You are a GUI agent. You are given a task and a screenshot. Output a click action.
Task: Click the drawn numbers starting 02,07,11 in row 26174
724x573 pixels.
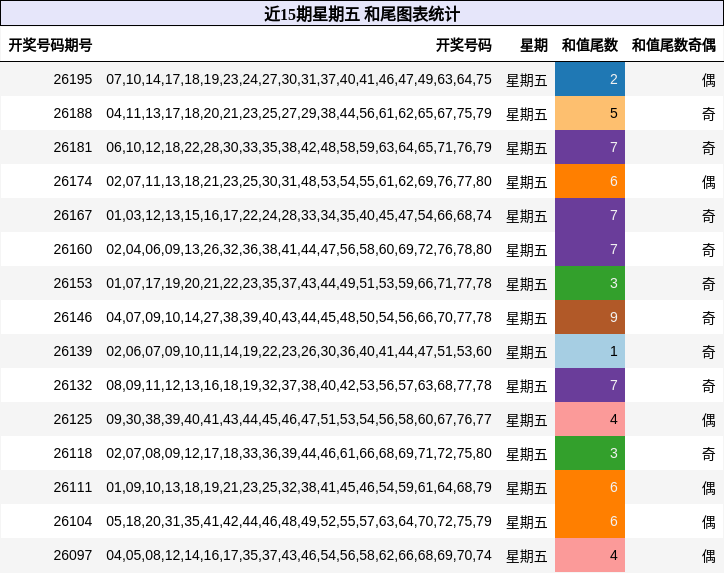[x=299, y=181]
